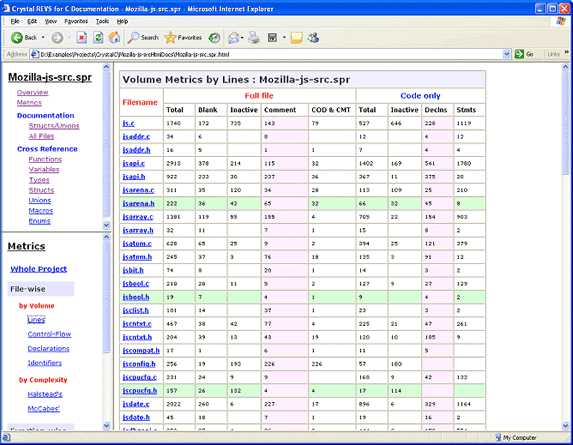The width and height of the screenshot is (573, 445).
Task: Open the File menu
Action: [15, 21]
